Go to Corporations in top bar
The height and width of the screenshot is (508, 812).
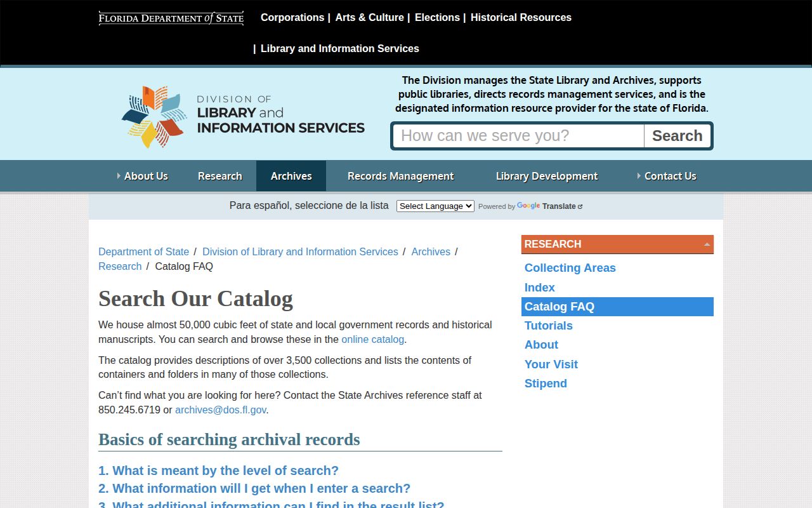[292, 18]
